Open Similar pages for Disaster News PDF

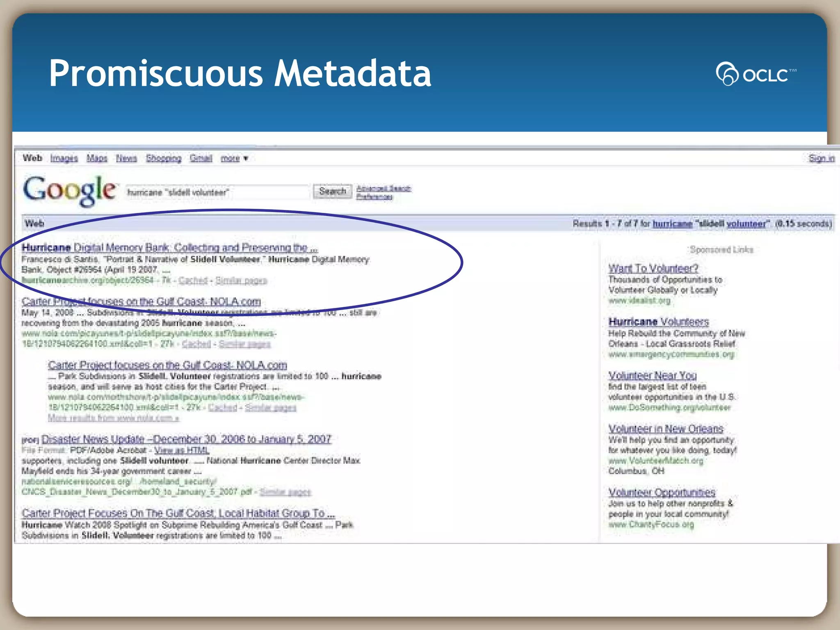tap(285, 492)
